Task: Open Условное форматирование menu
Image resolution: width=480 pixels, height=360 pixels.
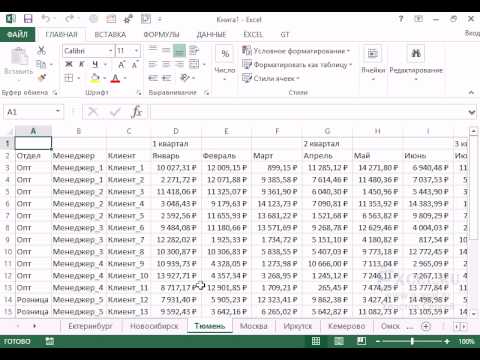Action: coord(296,51)
